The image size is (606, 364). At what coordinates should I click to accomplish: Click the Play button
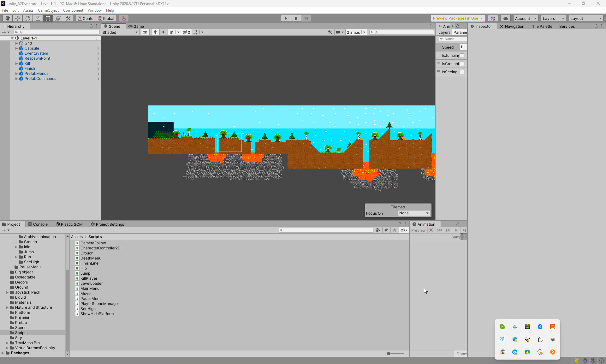(286, 18)
